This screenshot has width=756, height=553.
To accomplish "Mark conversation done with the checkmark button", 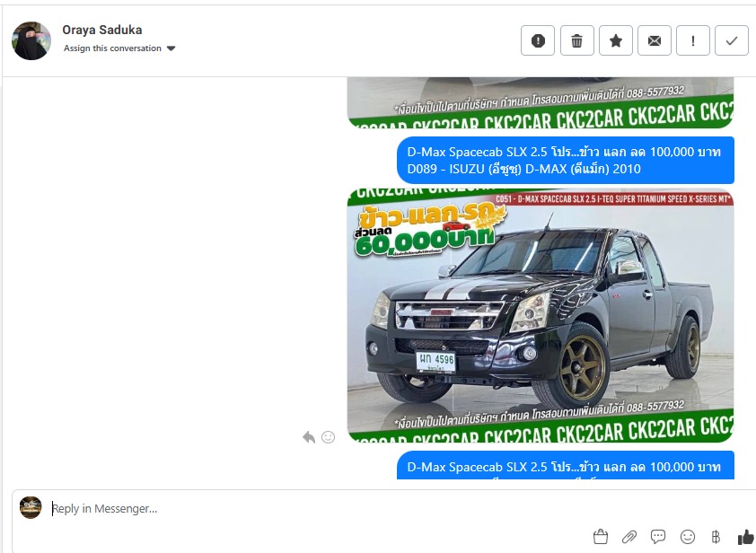I will pyautogui.click(x=732, y=40).
